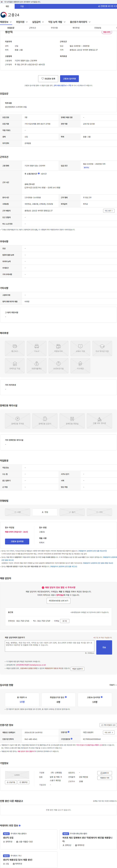Go to the 모집요강 section tab
This screenshot has height=868, width=117.
[11, 28]
